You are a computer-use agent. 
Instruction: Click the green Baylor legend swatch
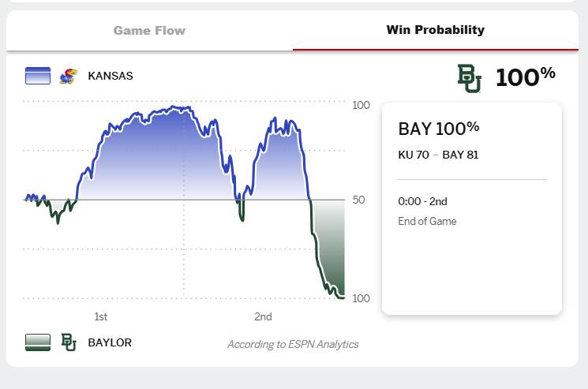coord(38,342)
